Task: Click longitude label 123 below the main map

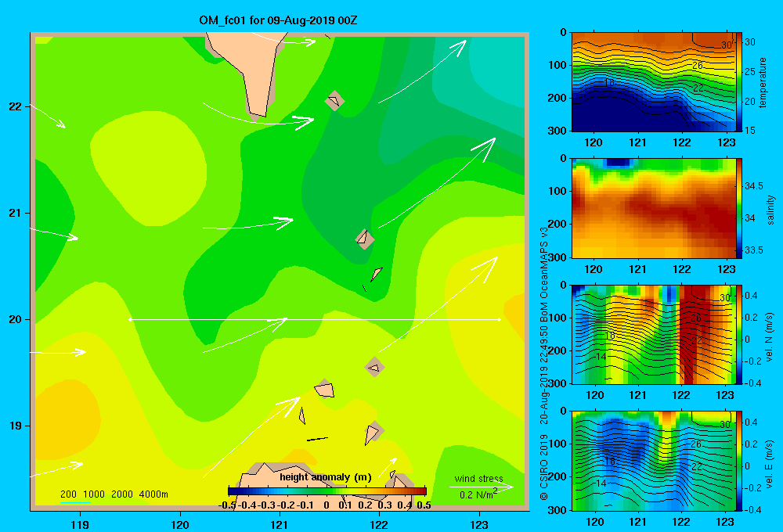Action: click(479, 524)
